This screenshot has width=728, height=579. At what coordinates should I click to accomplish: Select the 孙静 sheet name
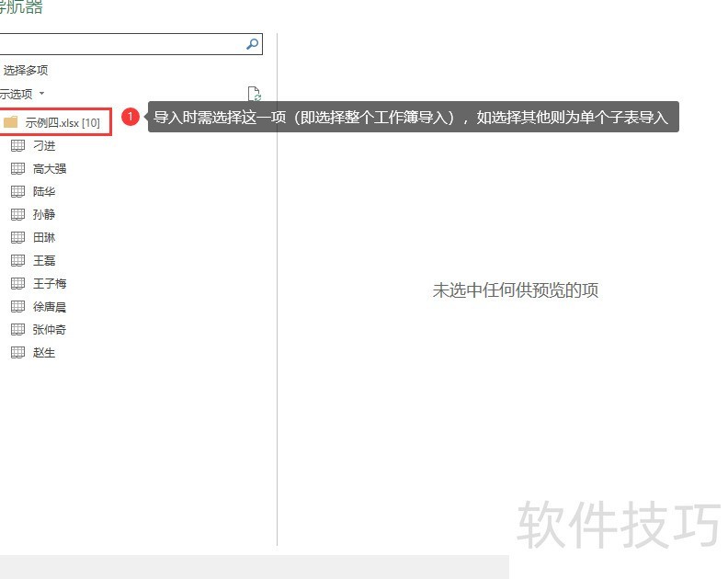(44, 214)
